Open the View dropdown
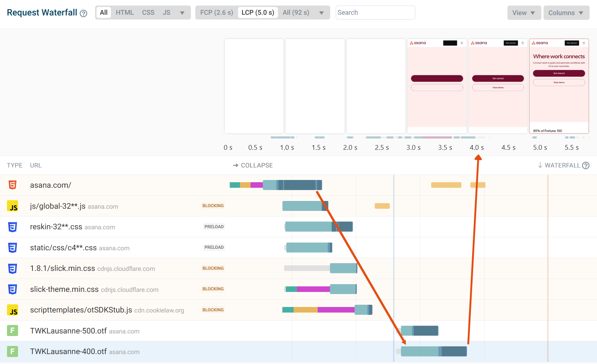This screenshot has width=597, height=364. (524, 13)
